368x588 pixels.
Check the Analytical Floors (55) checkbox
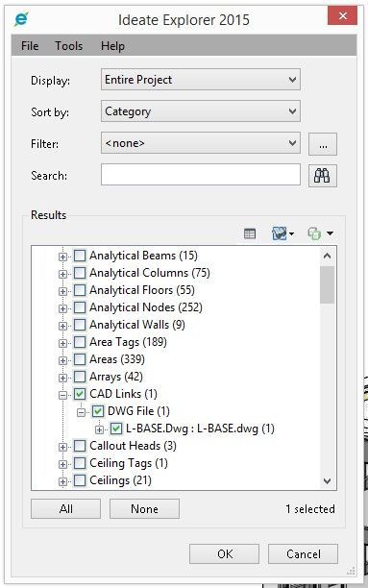pyautogui.click(x=80, y=290)
